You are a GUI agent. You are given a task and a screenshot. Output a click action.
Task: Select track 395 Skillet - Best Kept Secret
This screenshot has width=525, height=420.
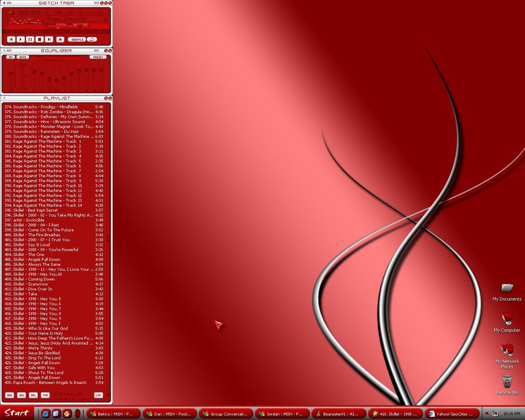coord(54,210)
